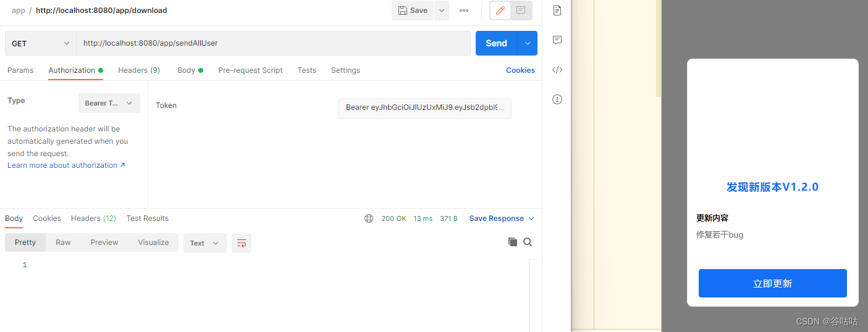Open the Cookies link
This screenshot has height=332, width=868.
pos(520,70)
